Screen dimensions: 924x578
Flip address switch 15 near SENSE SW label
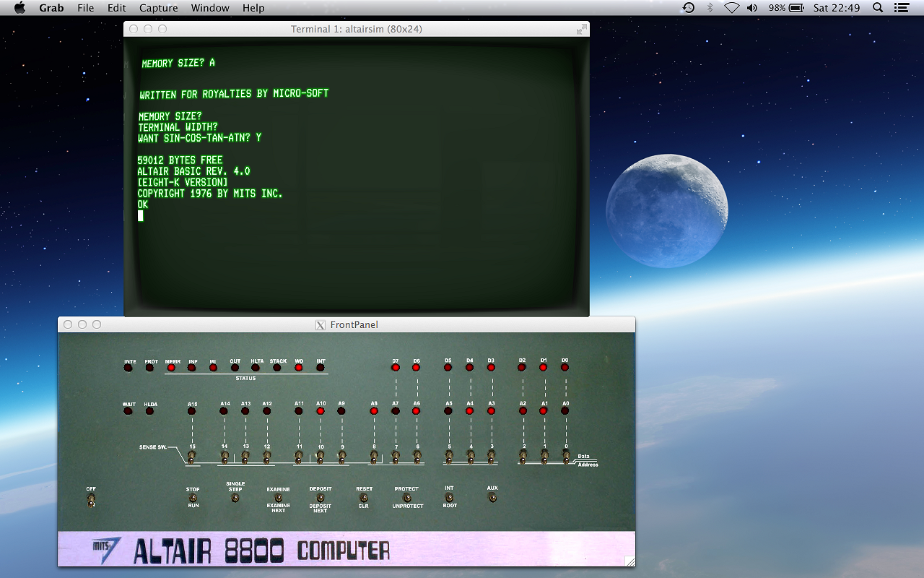coord(191,457)
